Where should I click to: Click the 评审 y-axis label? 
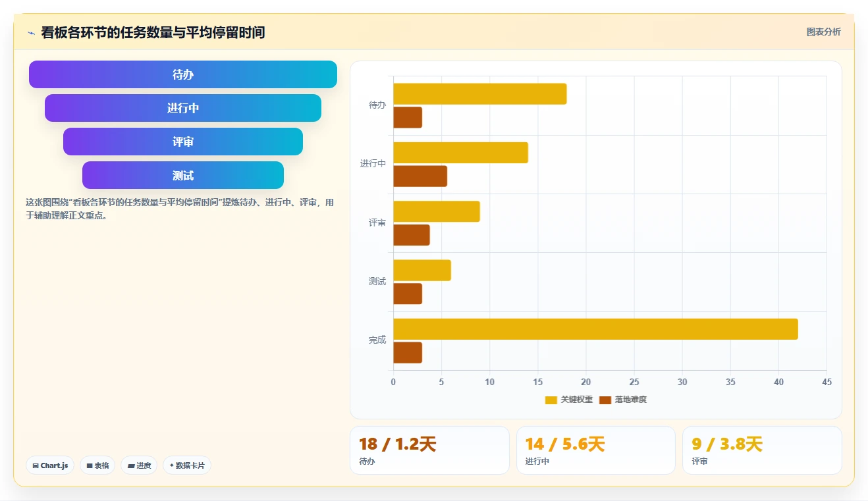(x=377, y=223)
